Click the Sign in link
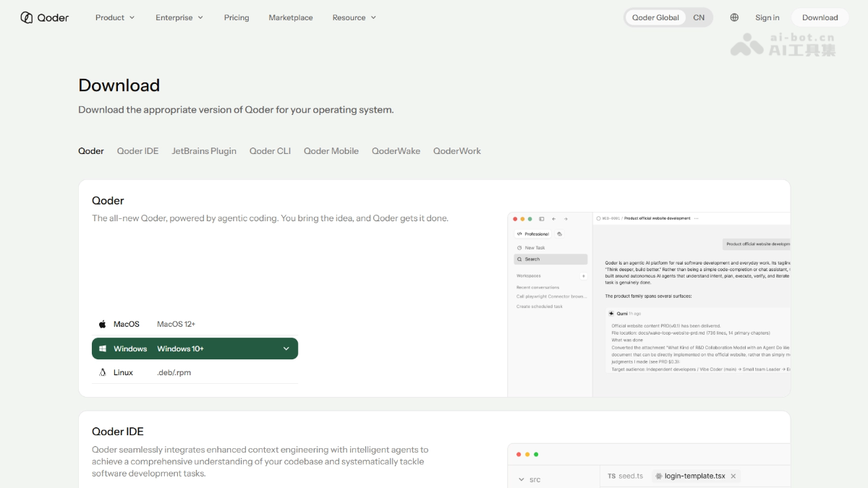 click(x=767, y=17)
